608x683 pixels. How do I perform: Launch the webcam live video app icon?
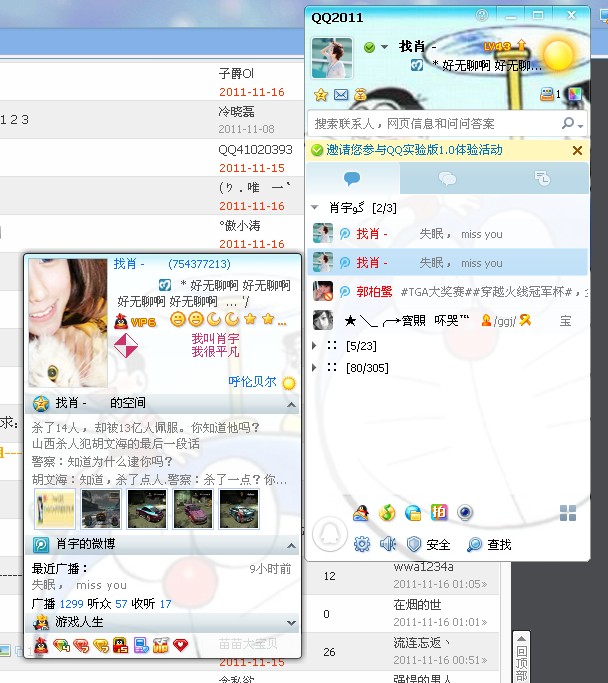(x=465, y=513)
